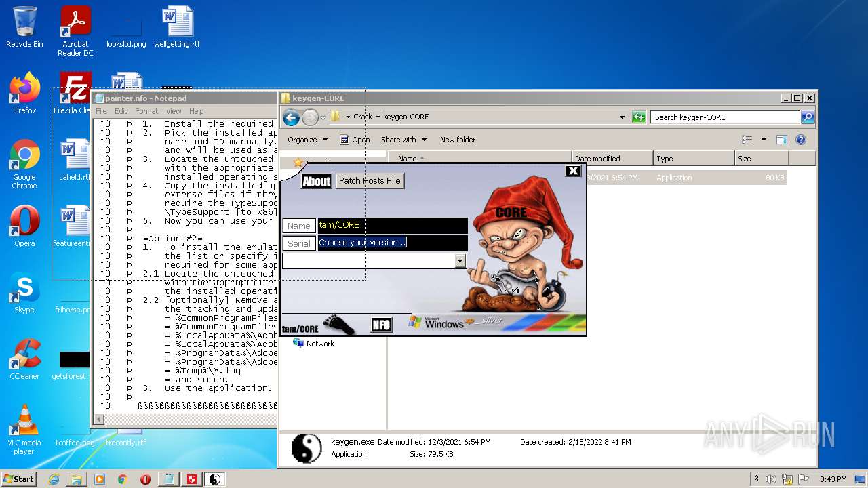Sort by the Date modified column
Image resolution: width=868 pixels, height=488 pixels.
click(613, 159)
